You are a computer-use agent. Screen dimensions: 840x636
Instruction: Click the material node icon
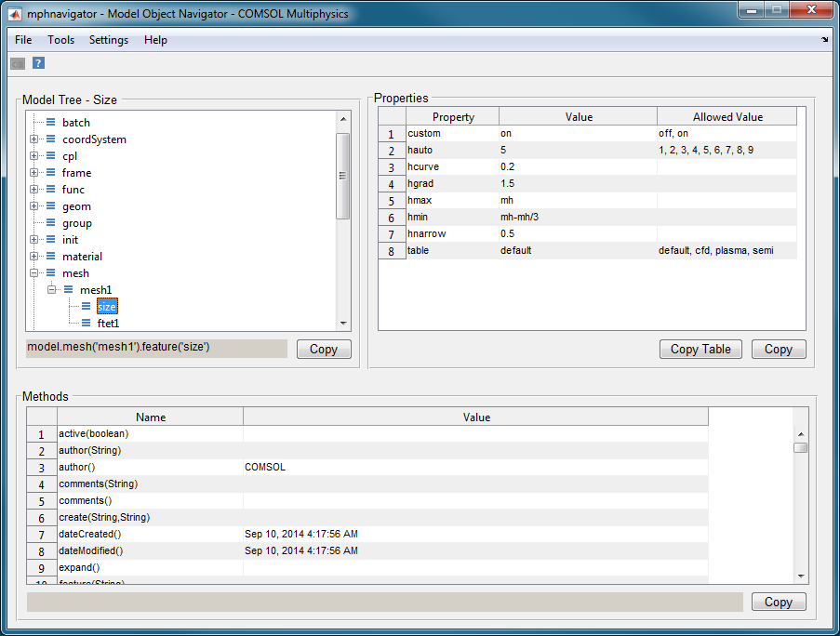pos(51,257)
